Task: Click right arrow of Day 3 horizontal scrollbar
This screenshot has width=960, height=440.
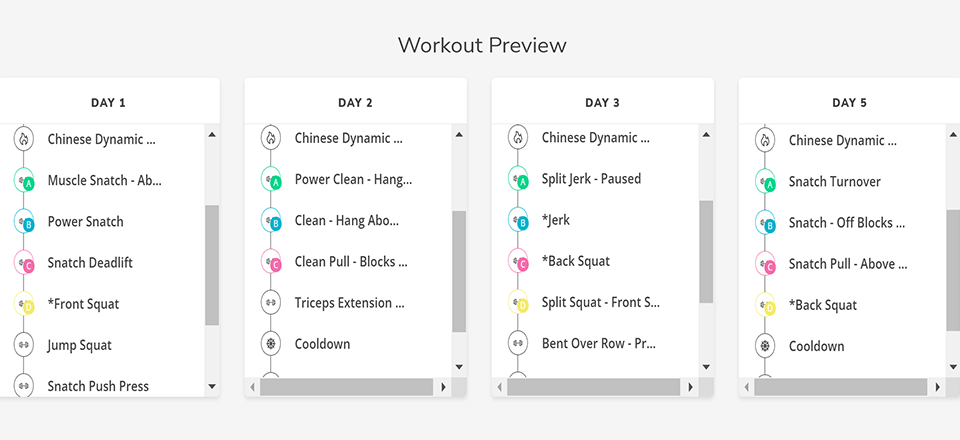Action: tap(689, 387)
